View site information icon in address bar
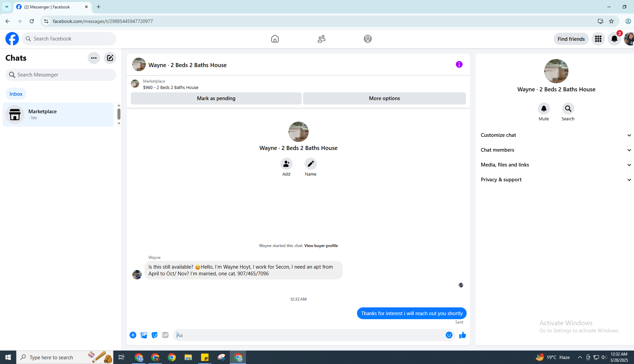The image size is (634, 364). (46, 21)
